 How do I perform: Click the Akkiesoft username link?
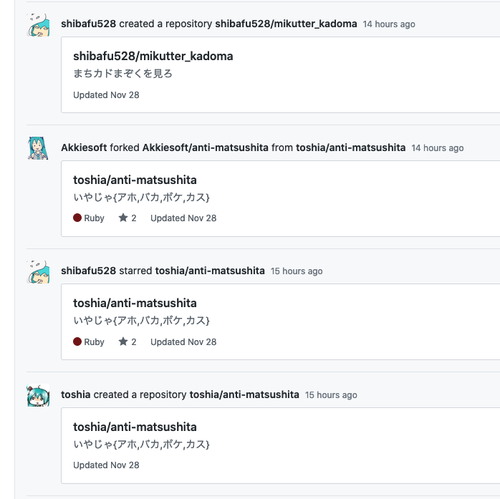[84, 147]
